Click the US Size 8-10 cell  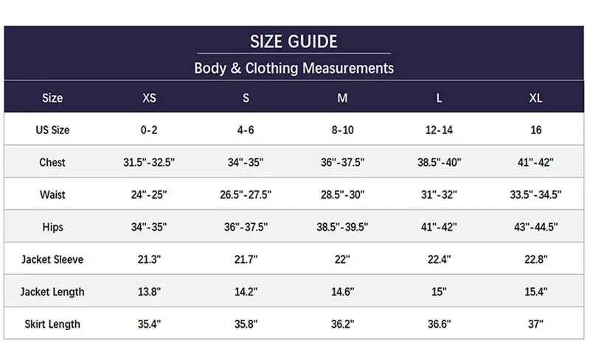click(x=342, y=130)
